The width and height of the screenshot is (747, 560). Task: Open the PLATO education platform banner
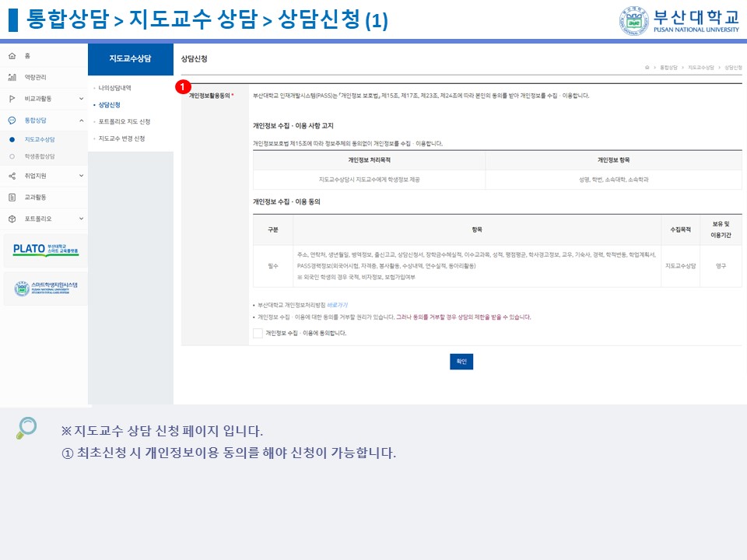pyautogui.click(x=45, y=250)
